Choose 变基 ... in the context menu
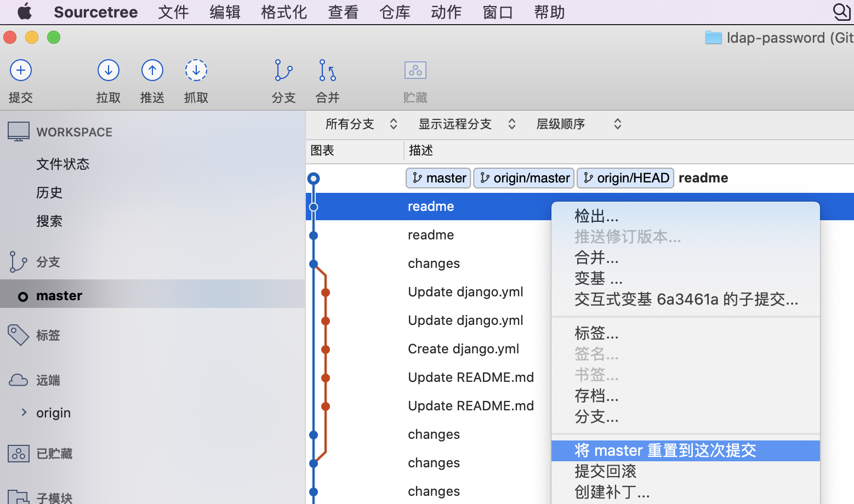Viewport: 854px width, 504px height. coord(686,279)
